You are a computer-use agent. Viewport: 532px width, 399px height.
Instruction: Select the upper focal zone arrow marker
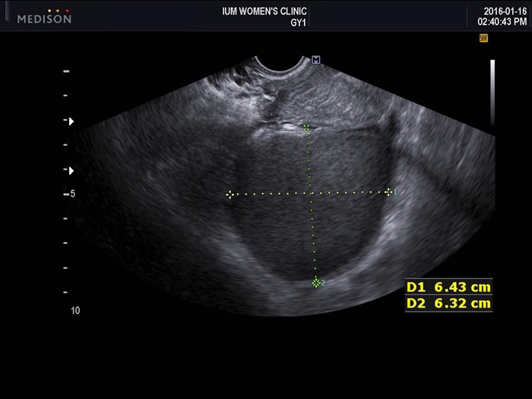71,121
